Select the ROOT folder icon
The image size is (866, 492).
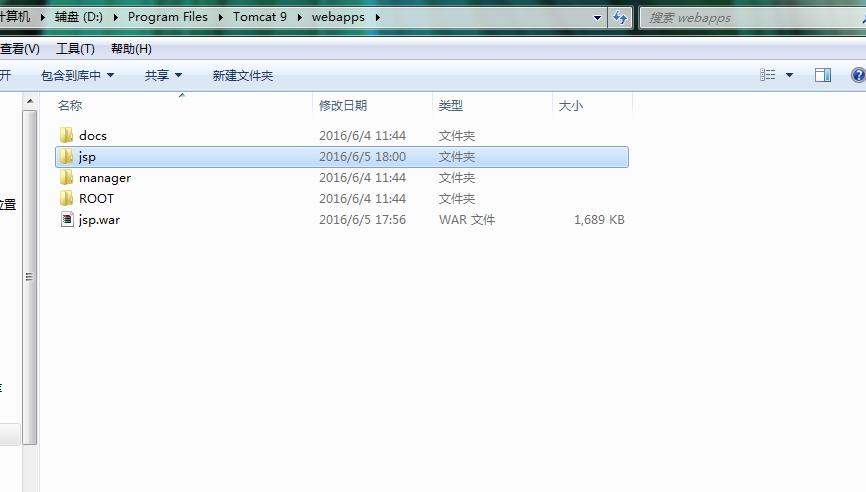pos(66,198)
